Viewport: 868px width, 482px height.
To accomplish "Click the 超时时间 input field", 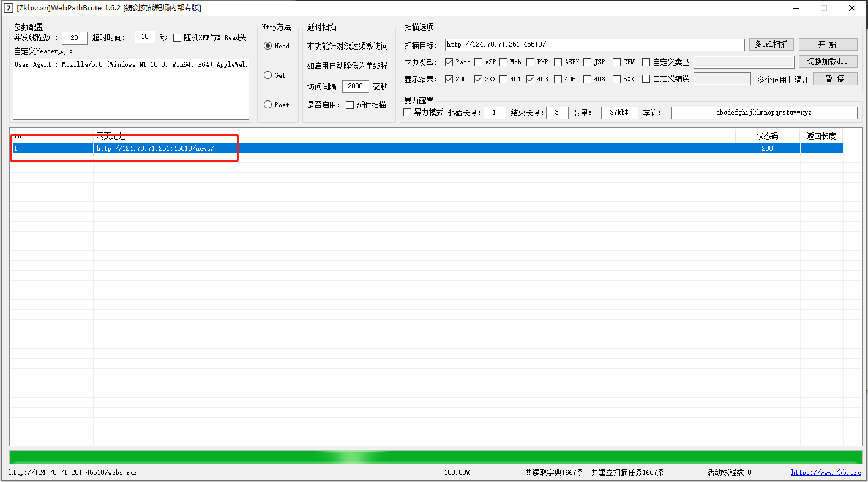I will pyautogui.click(x=145, y=37).
